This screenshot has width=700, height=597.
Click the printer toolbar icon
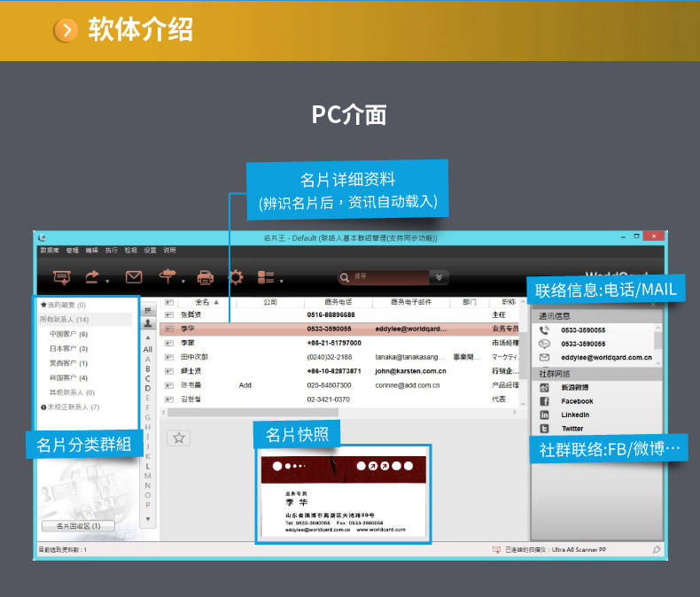(205, 277)
